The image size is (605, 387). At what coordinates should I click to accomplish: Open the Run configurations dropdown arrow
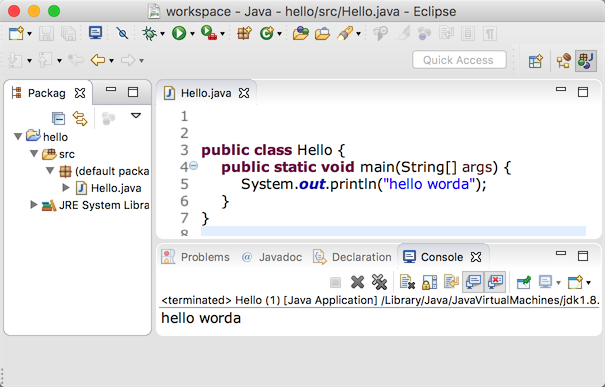point(192,34)
